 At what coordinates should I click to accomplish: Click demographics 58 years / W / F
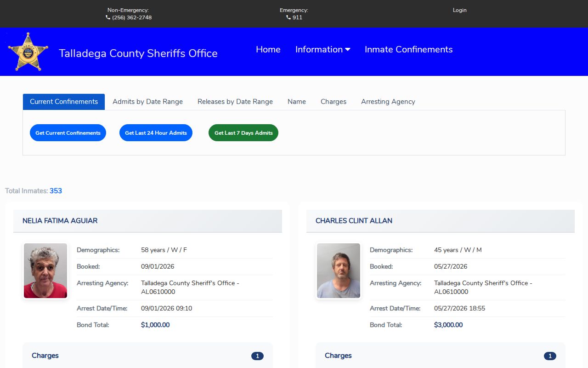pyautogui.click(x=164, y=250)
